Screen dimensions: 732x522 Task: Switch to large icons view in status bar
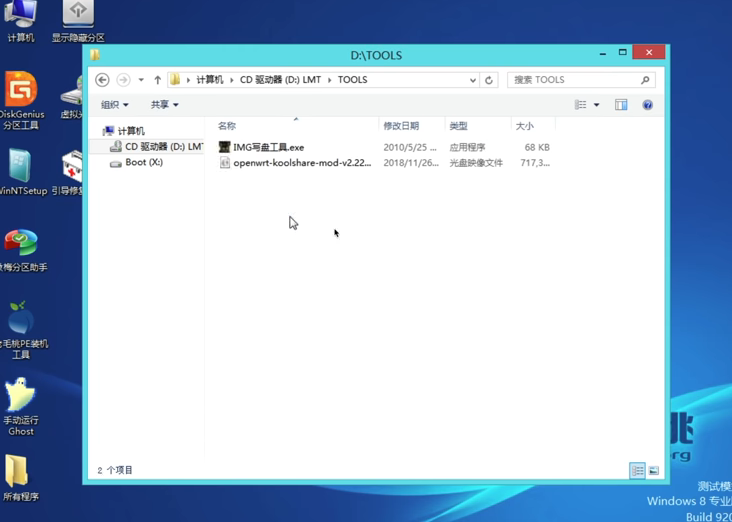[x=654, y=470]
